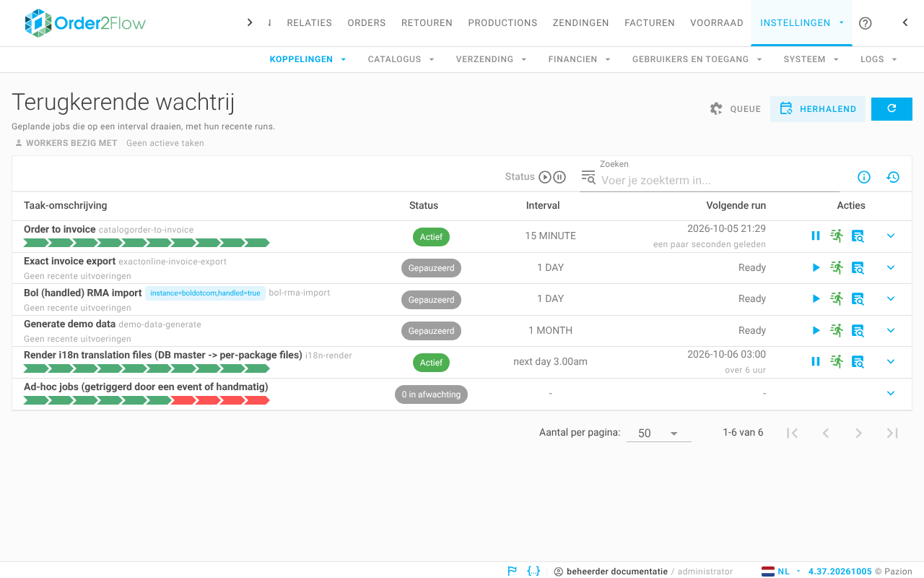View logs for Order to invoice

pos(858,236)
